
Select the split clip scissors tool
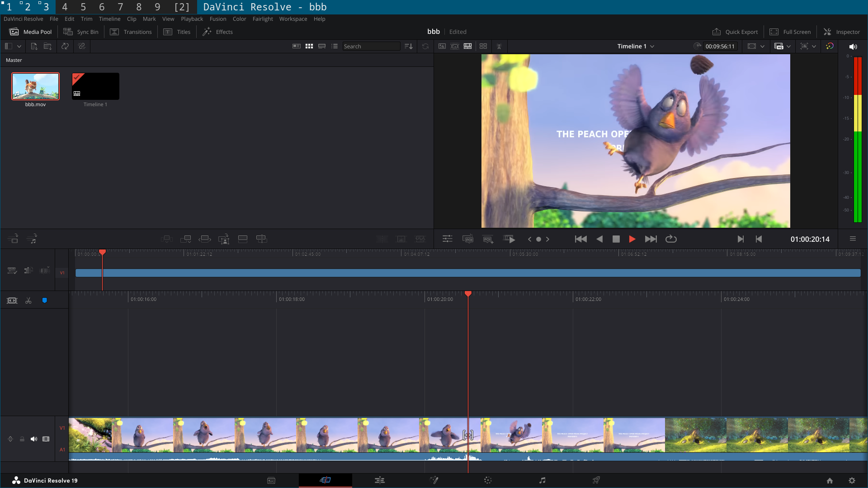28,300
